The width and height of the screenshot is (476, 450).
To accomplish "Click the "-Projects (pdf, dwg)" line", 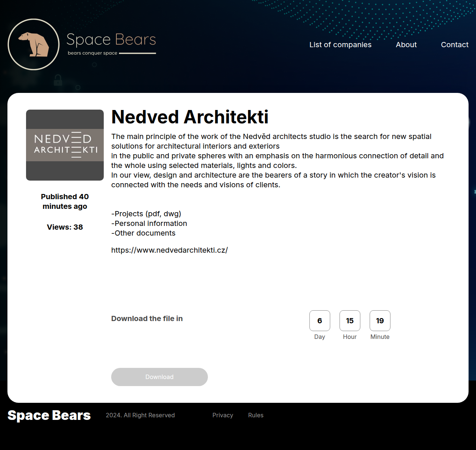I will (x=146, y=214).
